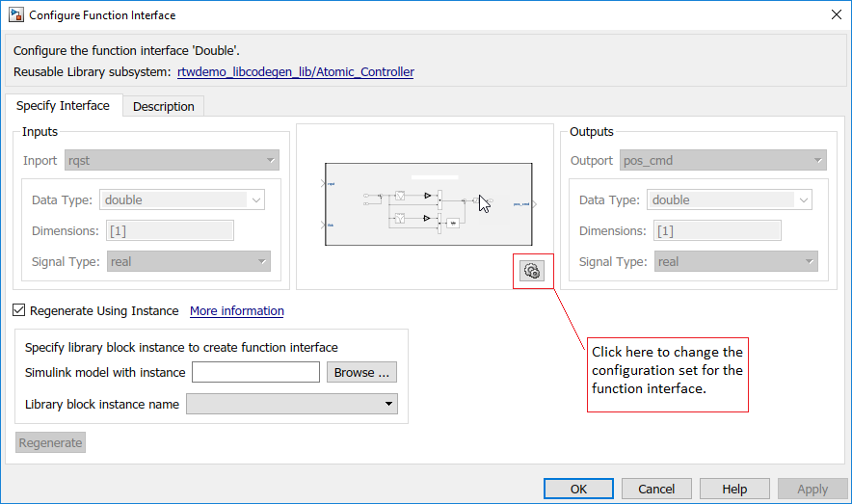Click the subsystem block diagram preview
This screenshot has height=504, width=852.
(x=428, y=204)
